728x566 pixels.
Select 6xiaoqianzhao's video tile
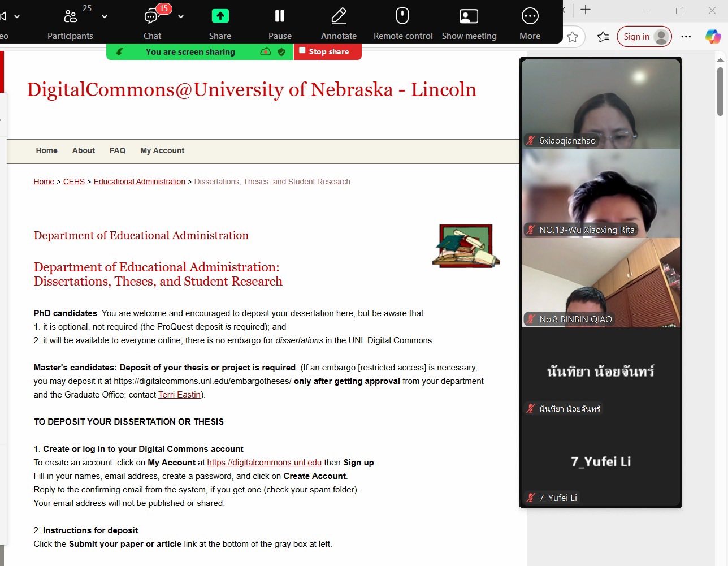(x=600, y=104)
